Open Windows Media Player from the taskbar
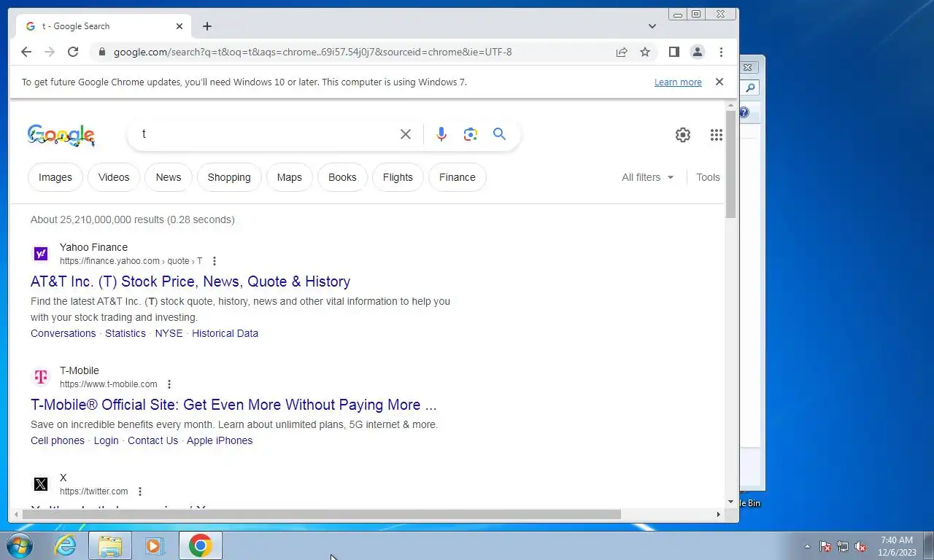 tap(154, 545)
